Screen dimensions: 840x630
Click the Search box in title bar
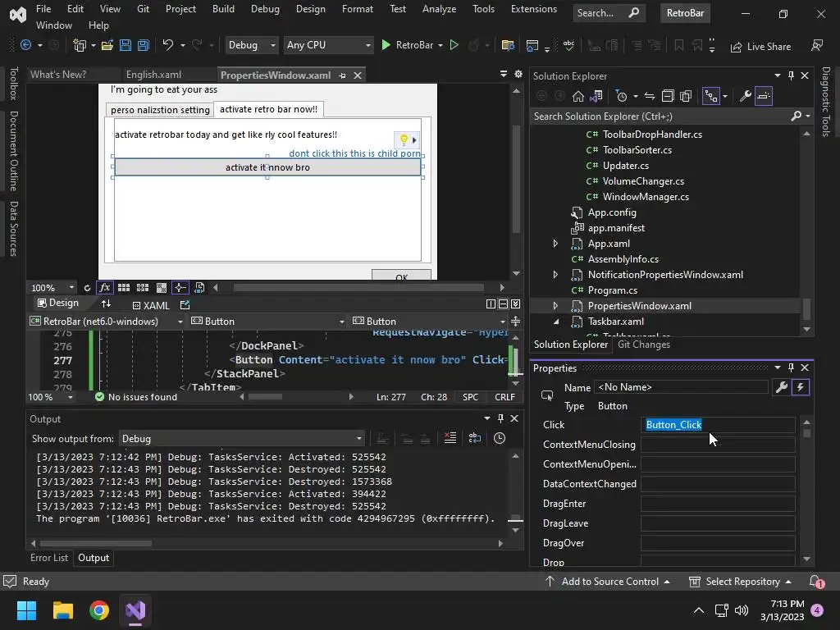[x=609, y=13]
